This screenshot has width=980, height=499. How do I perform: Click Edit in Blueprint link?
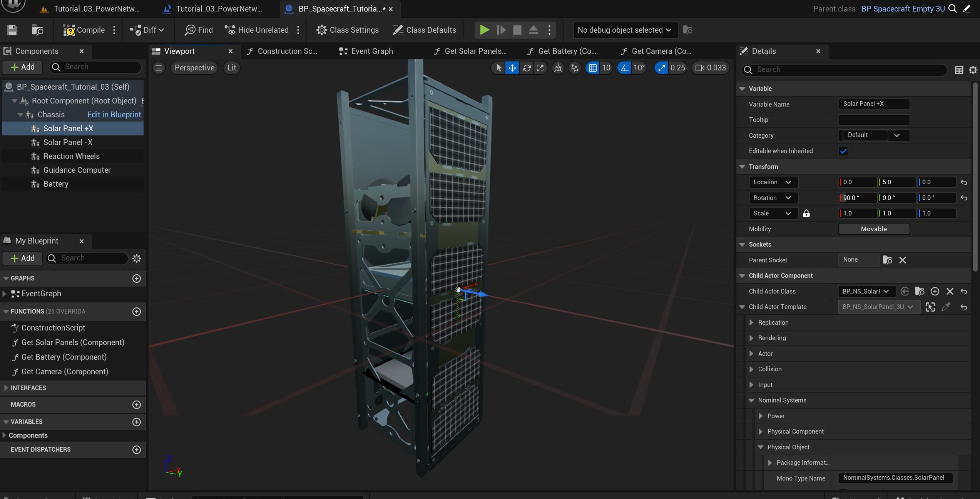114,115
